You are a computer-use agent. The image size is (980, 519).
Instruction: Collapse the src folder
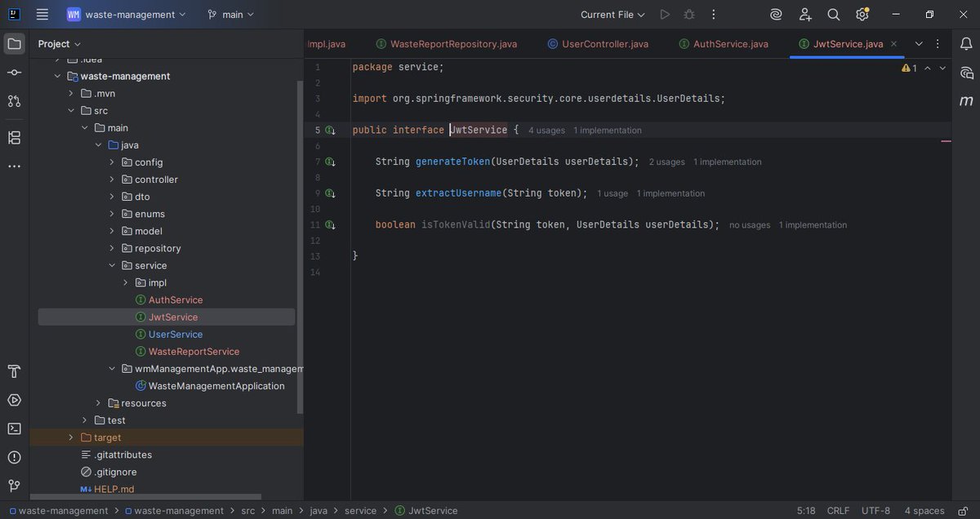point(72,110)
